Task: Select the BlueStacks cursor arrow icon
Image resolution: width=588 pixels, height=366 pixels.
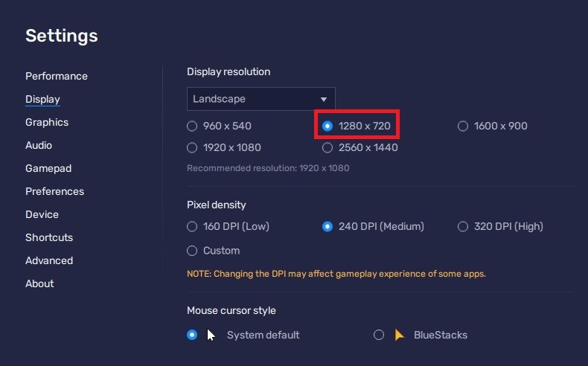Action: [x=400, y=335]
